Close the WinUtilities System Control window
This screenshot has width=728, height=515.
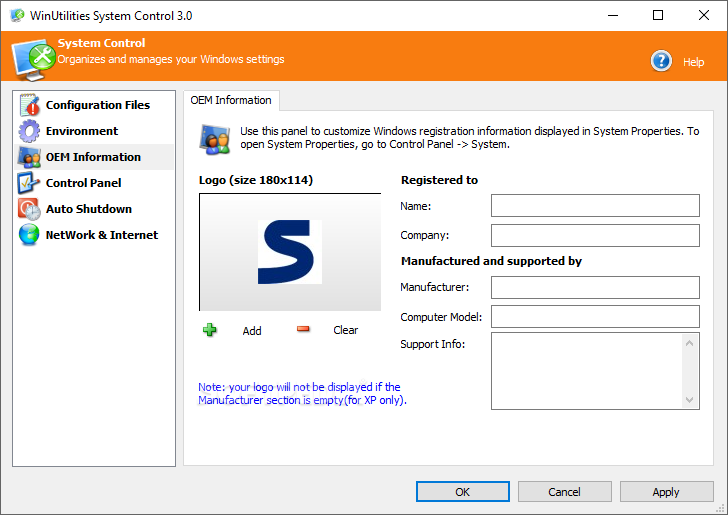[x=704, y=15]
